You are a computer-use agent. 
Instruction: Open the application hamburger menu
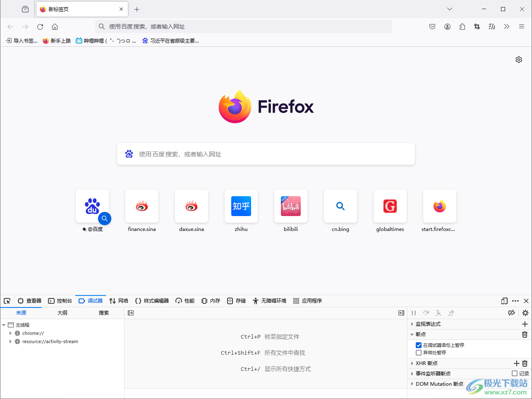[522, 26]
